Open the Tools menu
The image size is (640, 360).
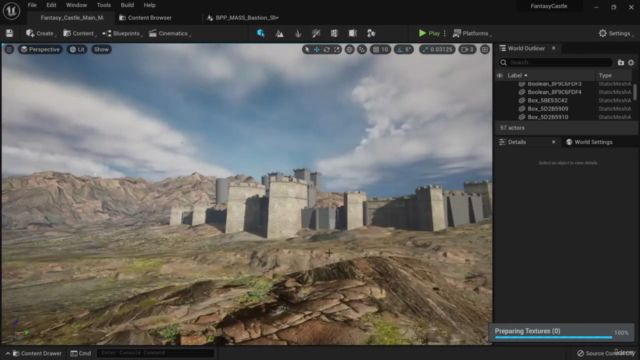click(104, 5)
